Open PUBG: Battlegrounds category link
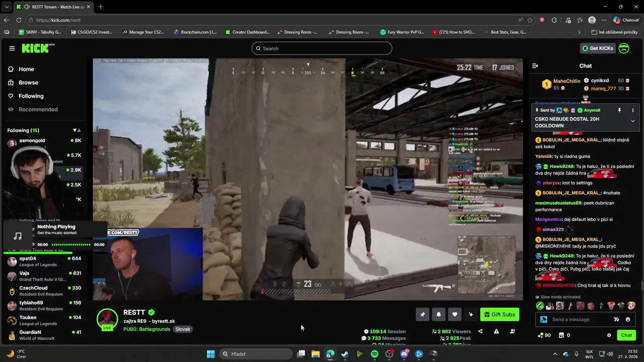Image resolution: width=644 pixels, height=362 pixels. [146, 329]
